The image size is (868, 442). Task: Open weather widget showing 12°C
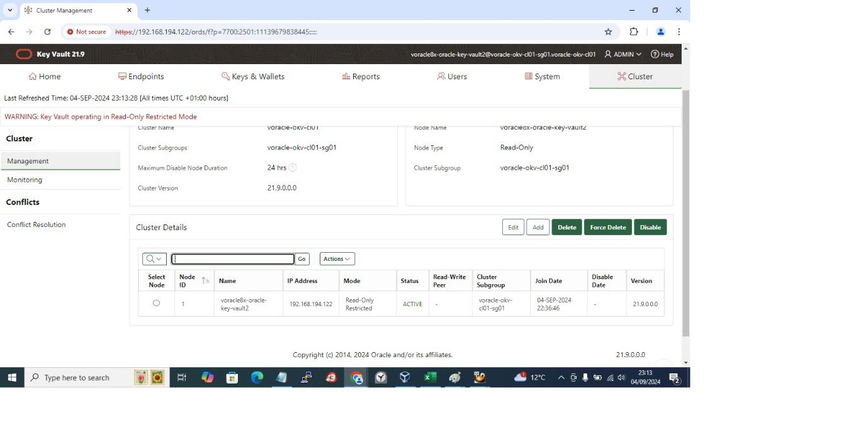point(530,377)
